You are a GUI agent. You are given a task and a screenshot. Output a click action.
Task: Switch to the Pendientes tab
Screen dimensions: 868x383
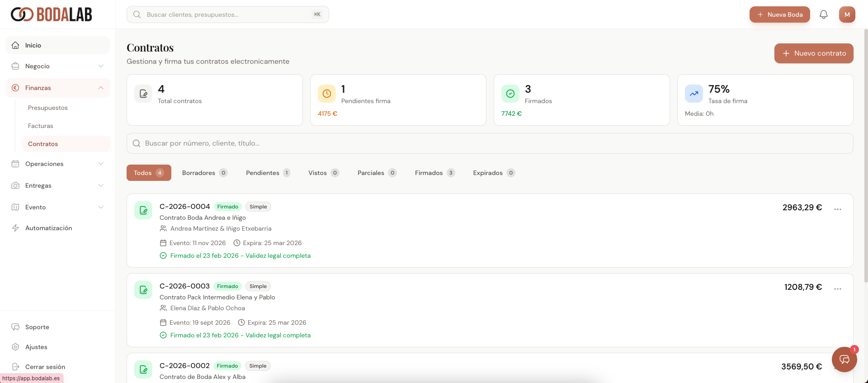point(268,173)
